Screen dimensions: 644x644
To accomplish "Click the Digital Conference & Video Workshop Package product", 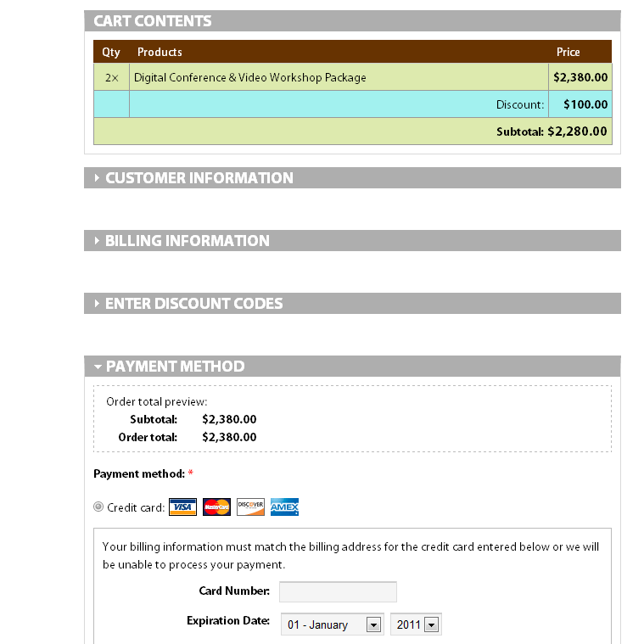I will (250, 77).
